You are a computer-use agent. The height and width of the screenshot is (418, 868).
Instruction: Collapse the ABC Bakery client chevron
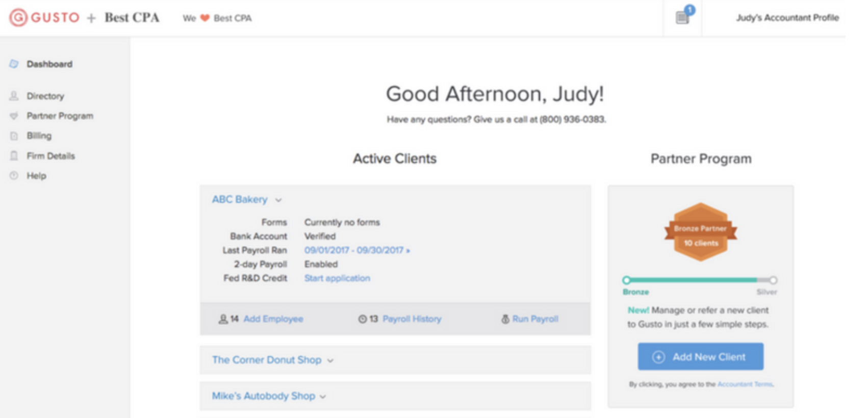pyautogui.click(x=278, y=200)
